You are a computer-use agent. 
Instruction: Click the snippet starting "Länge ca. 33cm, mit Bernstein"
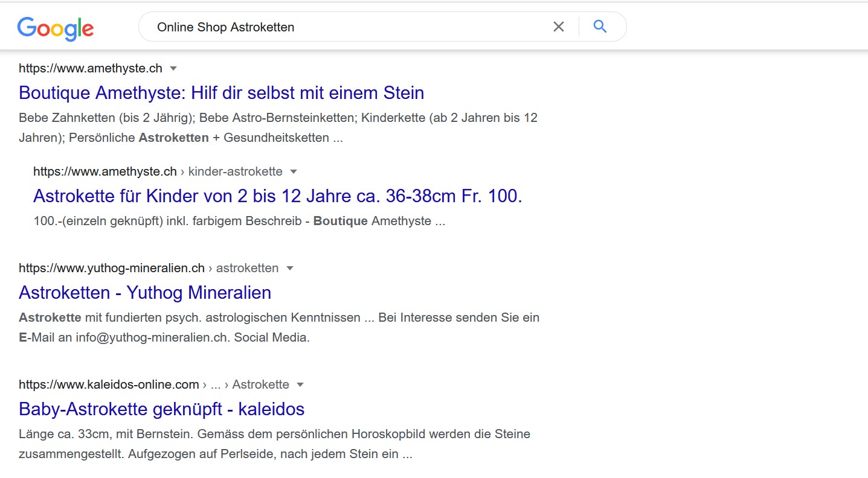click(275, 444)
